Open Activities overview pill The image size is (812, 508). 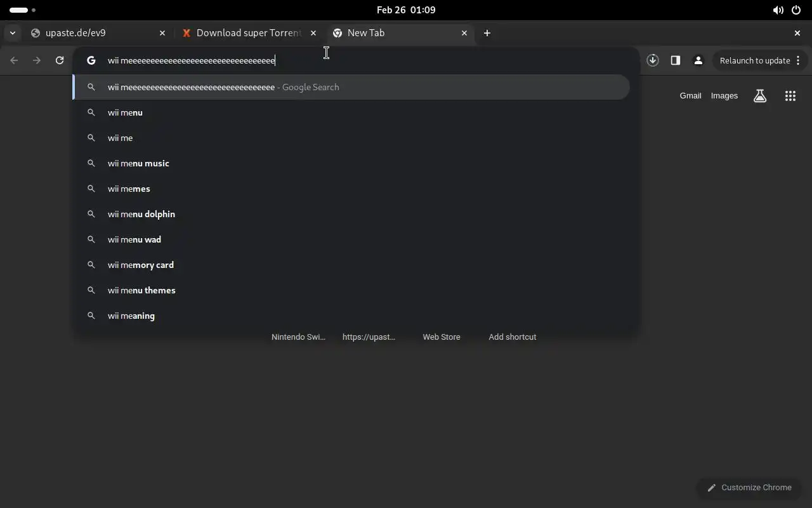tap(23, 10)
